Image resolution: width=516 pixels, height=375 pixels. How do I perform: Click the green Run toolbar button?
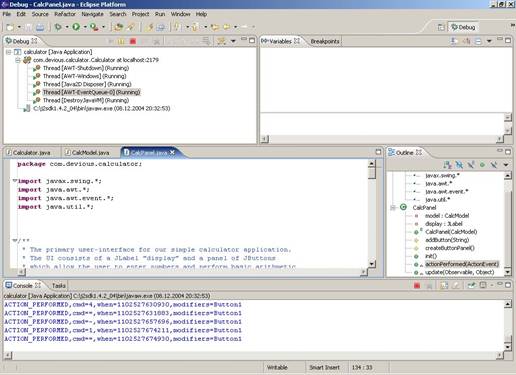pyautogui.click(x=76, y=27)
